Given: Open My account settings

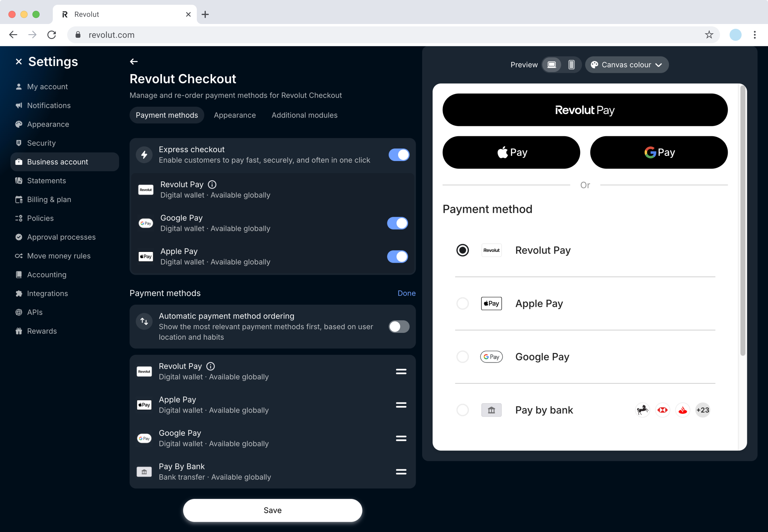Looking at the screenshot, I should (x=65, y=87).
